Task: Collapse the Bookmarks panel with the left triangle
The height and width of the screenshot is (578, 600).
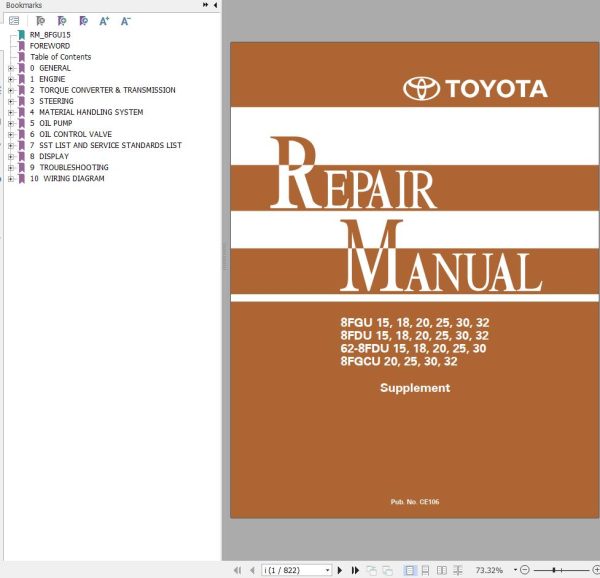Action: [215, 5]
